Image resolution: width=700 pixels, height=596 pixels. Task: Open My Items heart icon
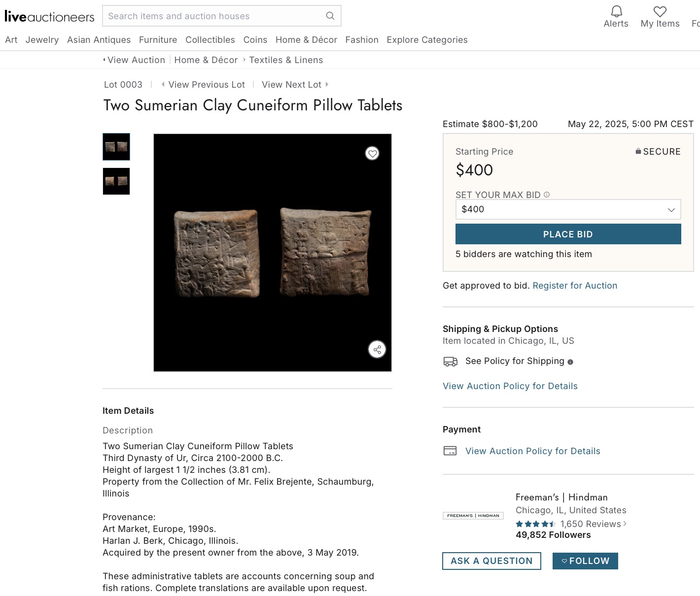[660, 12]
